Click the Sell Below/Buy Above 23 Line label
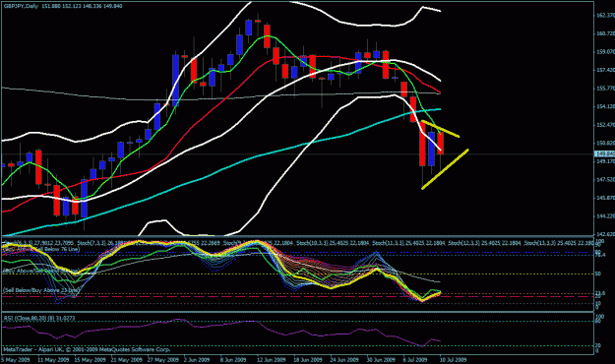 pyautogui.click(x=41, y=290)
